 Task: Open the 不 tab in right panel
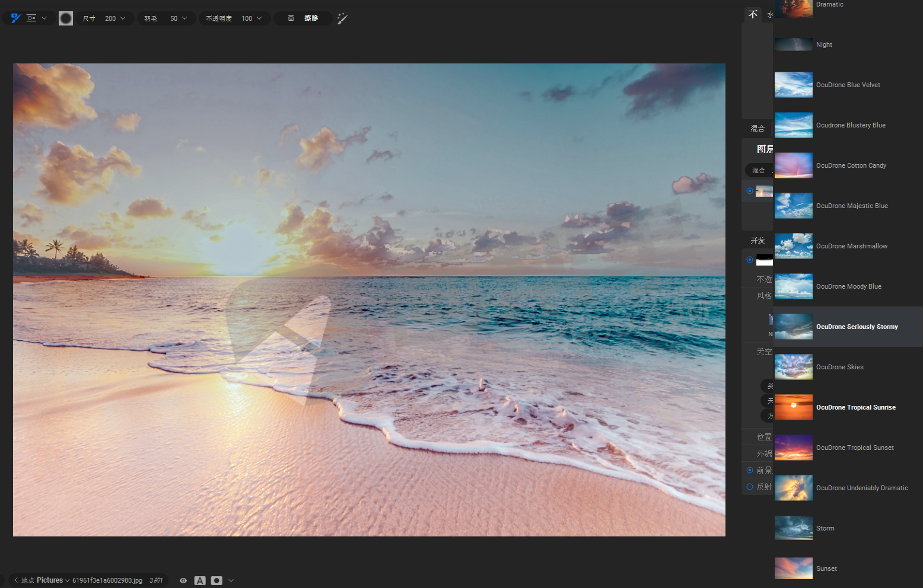point(753,15)
